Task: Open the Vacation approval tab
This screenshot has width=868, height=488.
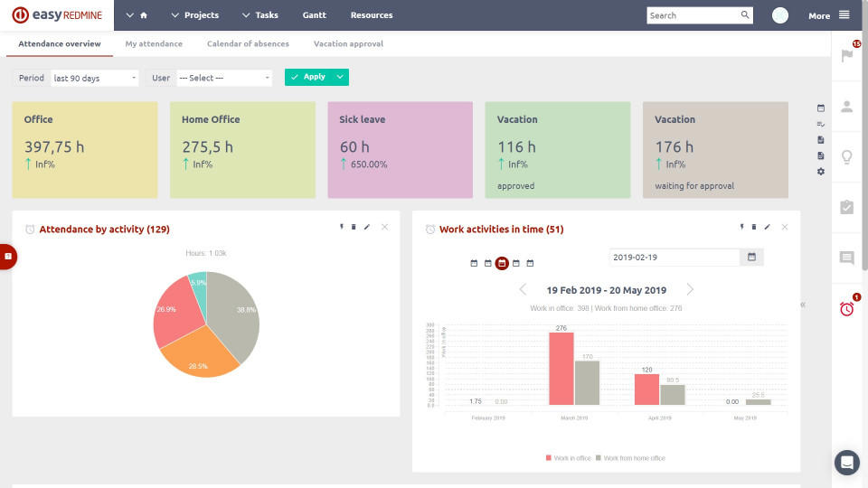Action: (348, 43)
